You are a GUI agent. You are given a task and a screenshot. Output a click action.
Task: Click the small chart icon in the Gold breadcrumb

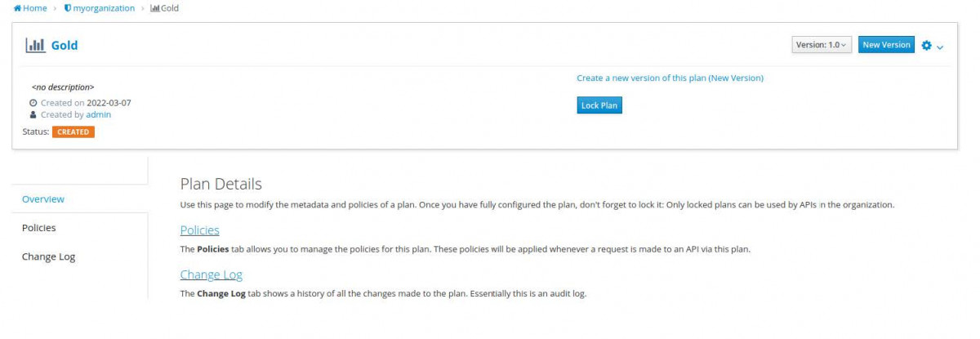pos(154,8)
